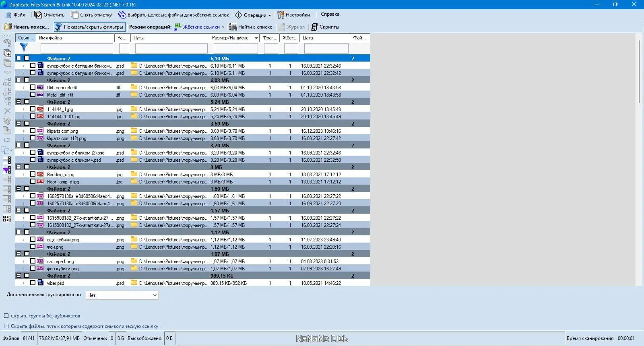Image resolution: width=644 pixels, height=346 pixels.
Task: Enable hide files with symbolic link path checkbox
Action: pos(6,326)
